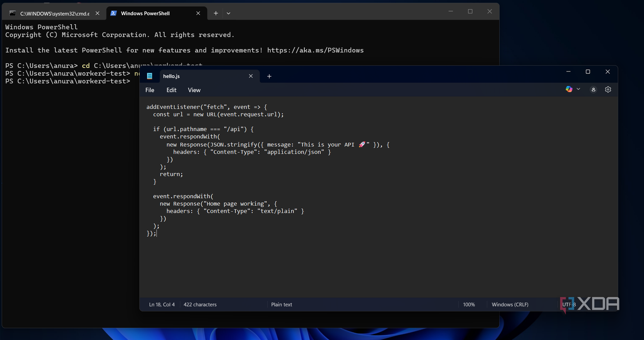Open the File menu in Notepad
The image size is (644, 340).
(x=150, y=90)
